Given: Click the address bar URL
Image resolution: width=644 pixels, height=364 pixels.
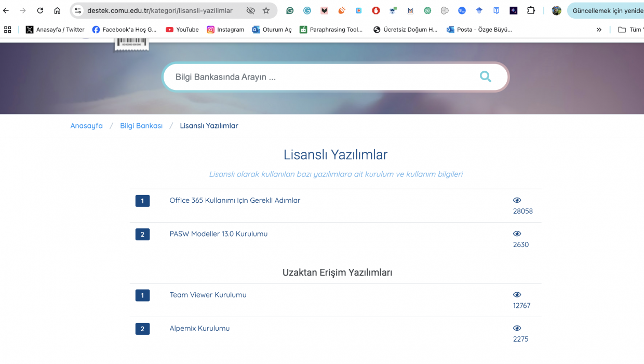Looking at the screenshot, I should [160, 10].
